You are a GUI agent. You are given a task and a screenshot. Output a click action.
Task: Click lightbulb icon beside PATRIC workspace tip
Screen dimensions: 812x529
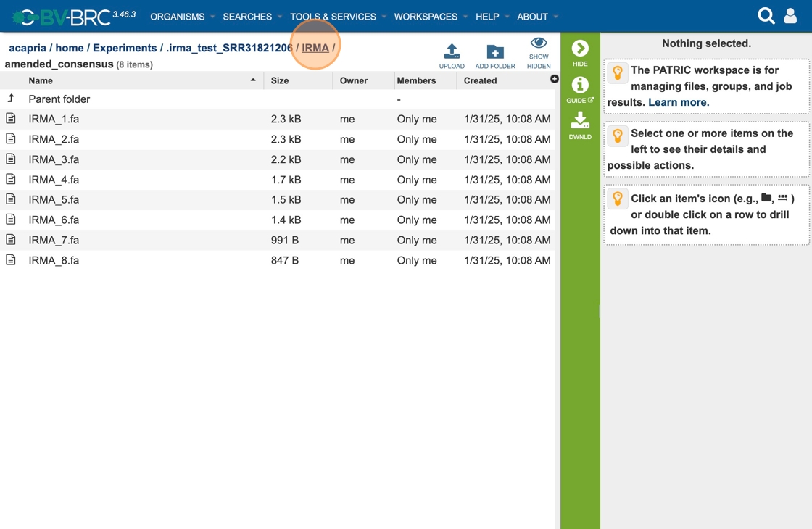point(617,72)
